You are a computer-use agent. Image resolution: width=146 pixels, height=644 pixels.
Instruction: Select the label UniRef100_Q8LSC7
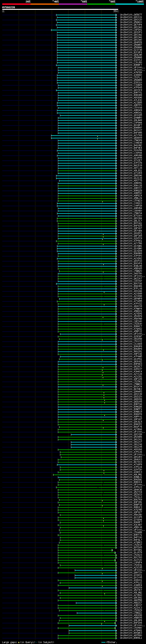[131, 221]
